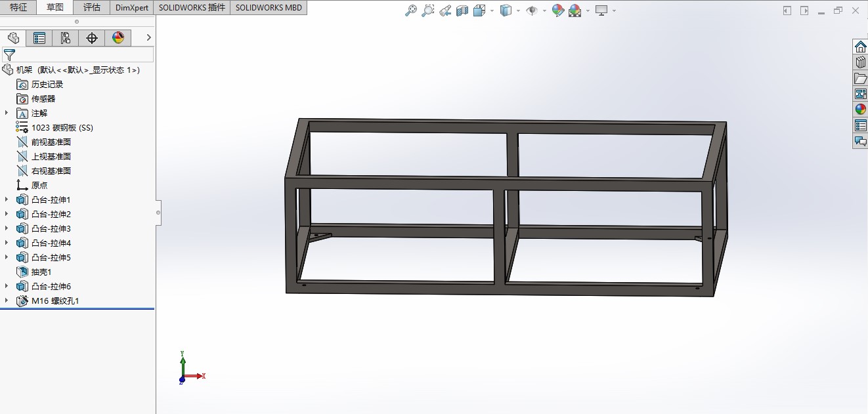Expand more manager tabs with the chevron

(149, 38)
